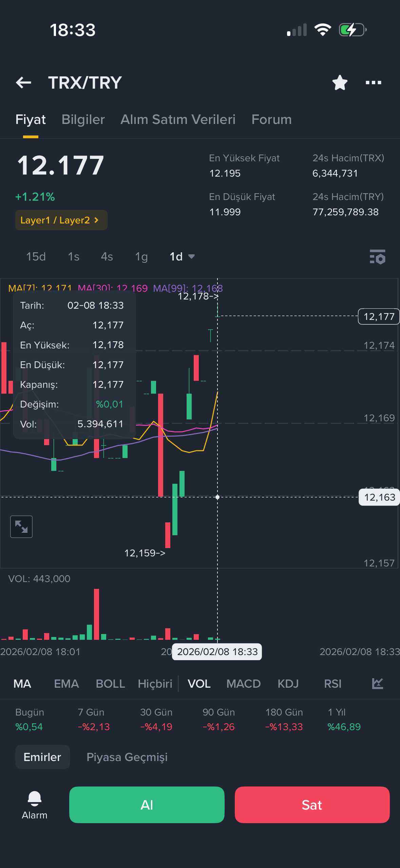Screen dimensions: 400x868
Task: Tap 24s Hacim(TRX) value 6,344,731
Action: pyautogui.click(x=335, y=173)
